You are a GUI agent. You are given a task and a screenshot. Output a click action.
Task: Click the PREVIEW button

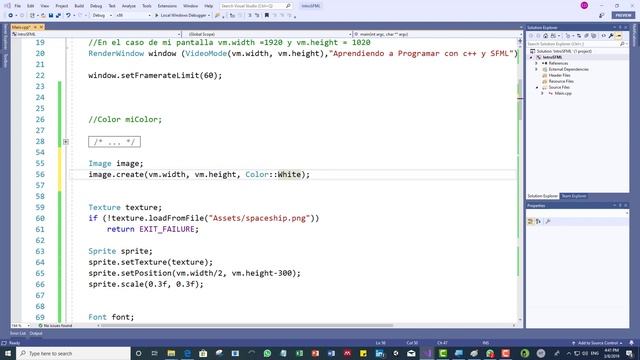point(623,15)
